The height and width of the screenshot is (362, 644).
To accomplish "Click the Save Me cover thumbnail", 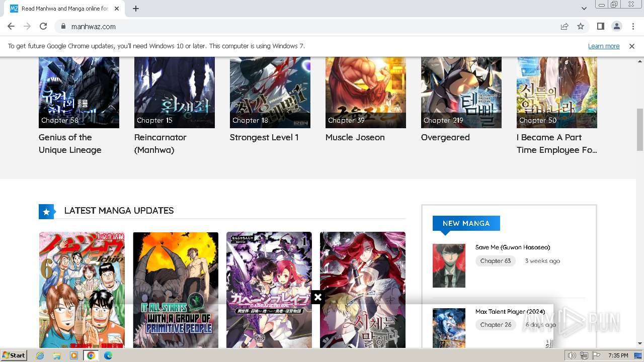I will [x=449, y=266].
